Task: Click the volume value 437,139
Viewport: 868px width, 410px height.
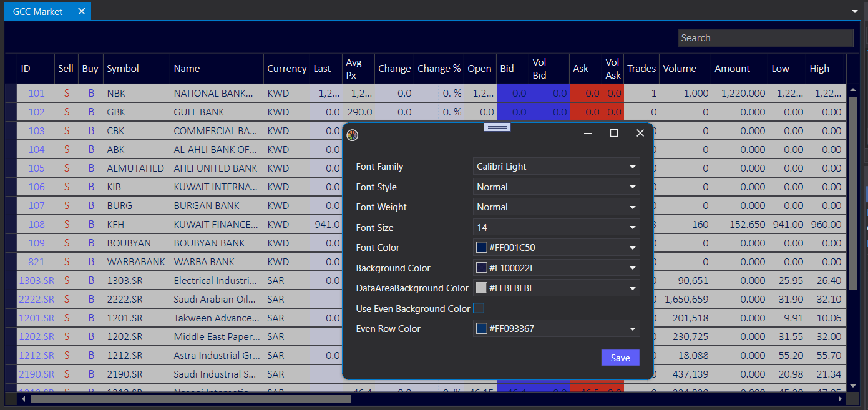Action: tap(690, 374)
